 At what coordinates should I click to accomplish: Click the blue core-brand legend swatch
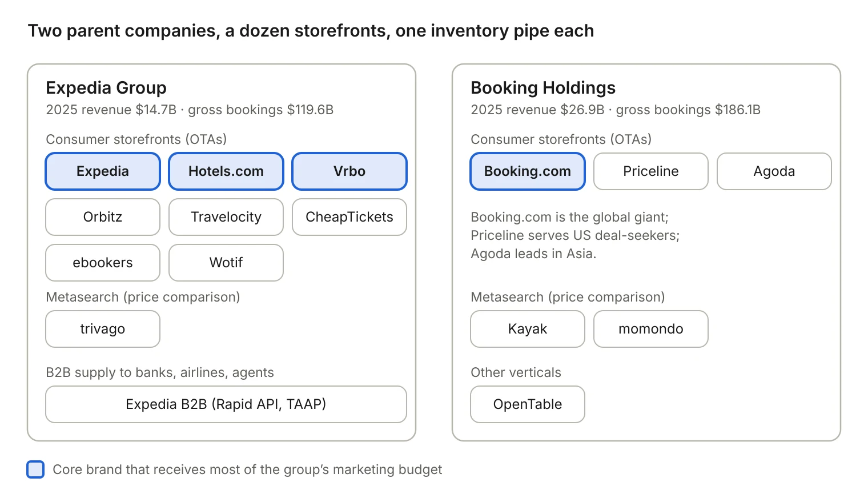click(35, 469)
